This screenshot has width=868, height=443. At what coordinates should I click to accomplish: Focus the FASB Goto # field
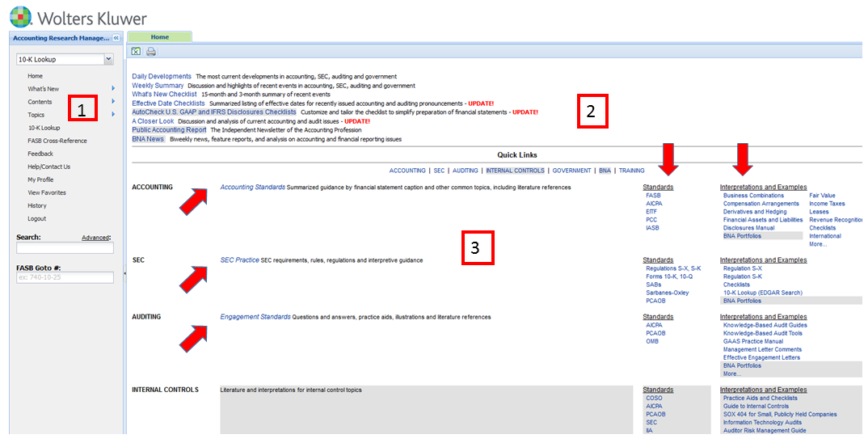(65, 277)
